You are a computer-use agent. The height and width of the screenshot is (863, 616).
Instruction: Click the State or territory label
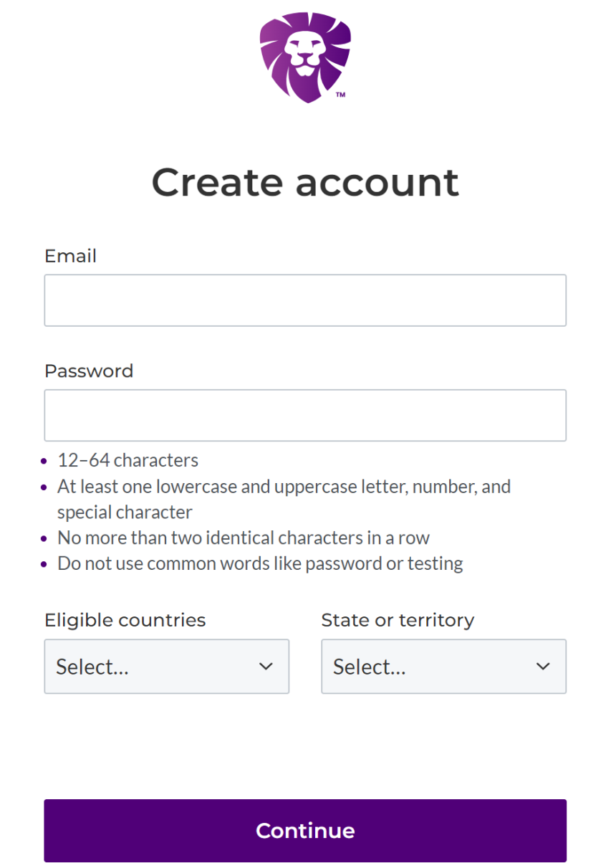pos(398,620)
